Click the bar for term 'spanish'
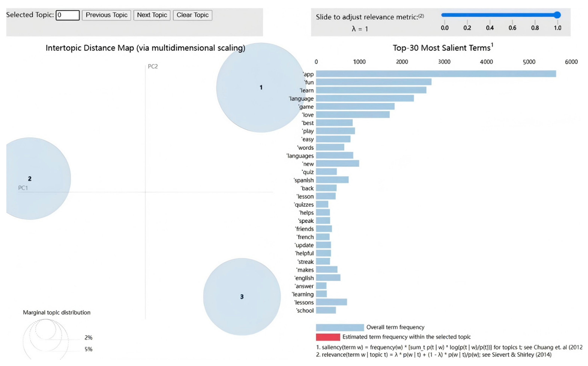 (332, 180)
